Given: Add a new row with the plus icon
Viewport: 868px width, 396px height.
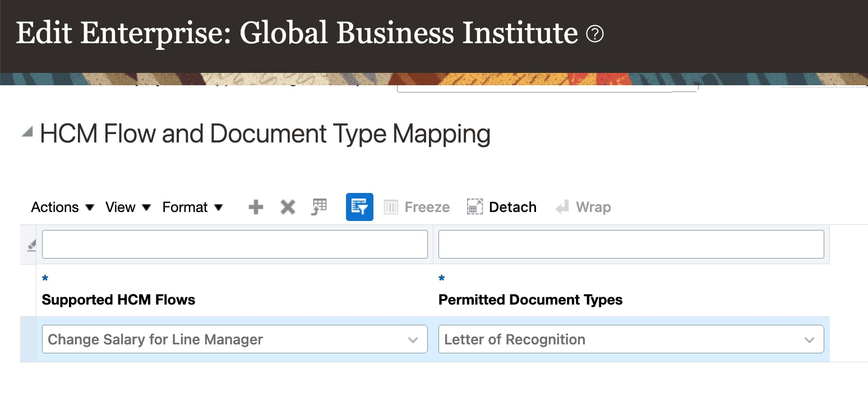Looking at the screenshot, I should (256, 208).
